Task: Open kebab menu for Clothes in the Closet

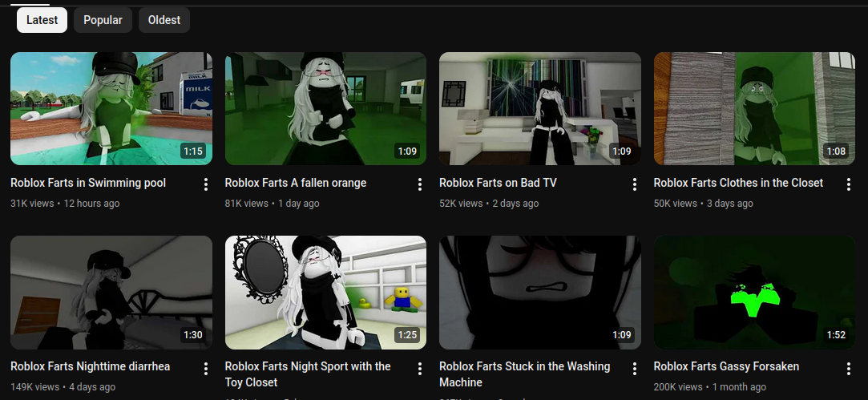Action: tap(849, 184)
